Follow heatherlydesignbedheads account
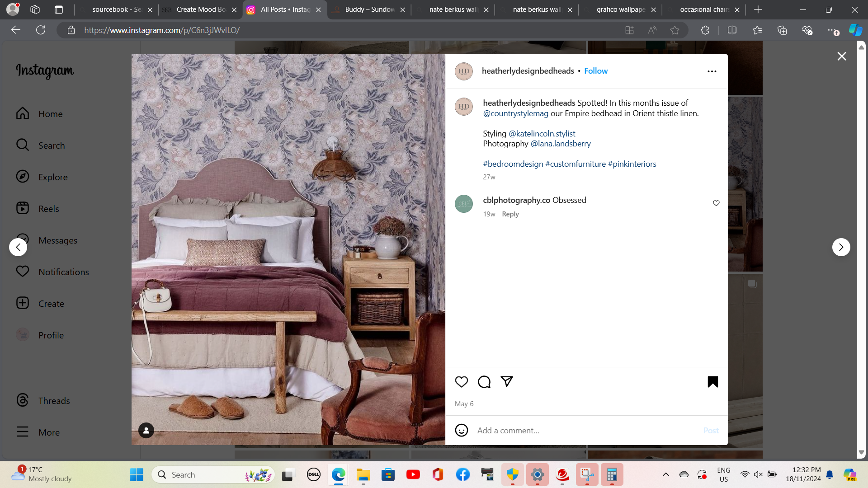Screen dimensions: 868x488 click(595, 71)
